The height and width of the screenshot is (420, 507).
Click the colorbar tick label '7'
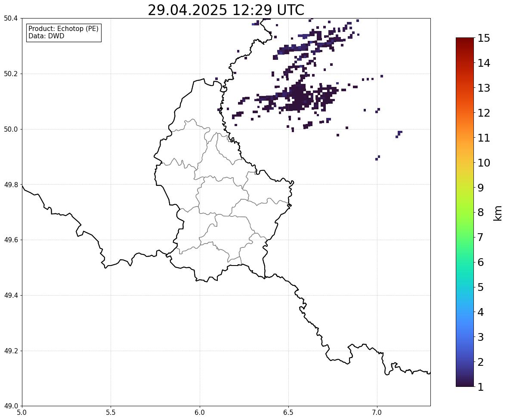(480, 237)
